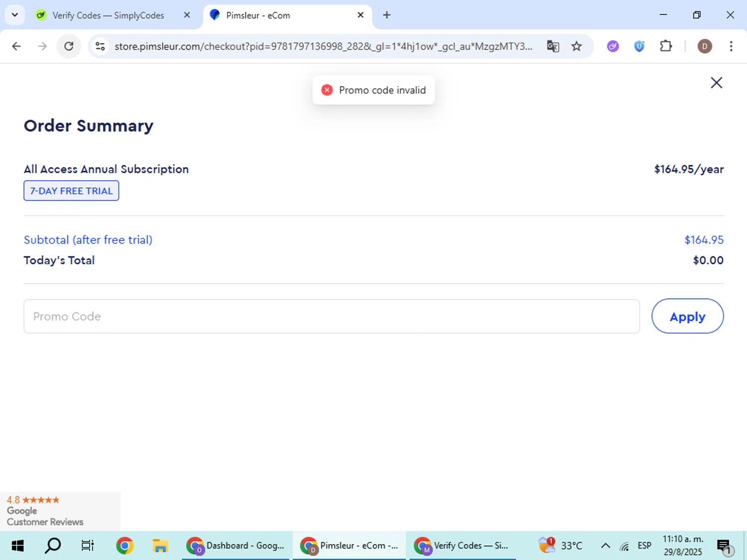The height and width of the screenshot is (560, 747).
Task: Focus the Promo Code input field
Action: [332, 316]
